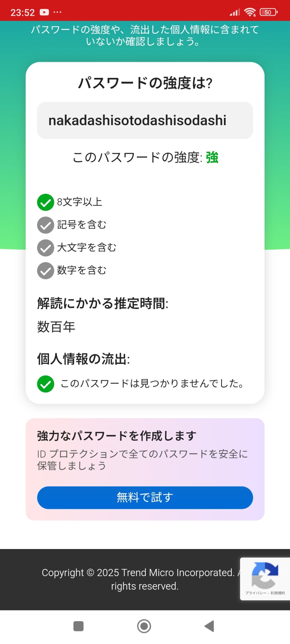
Task: Tap the status bar clock showing 23:52
Action: 23,12
